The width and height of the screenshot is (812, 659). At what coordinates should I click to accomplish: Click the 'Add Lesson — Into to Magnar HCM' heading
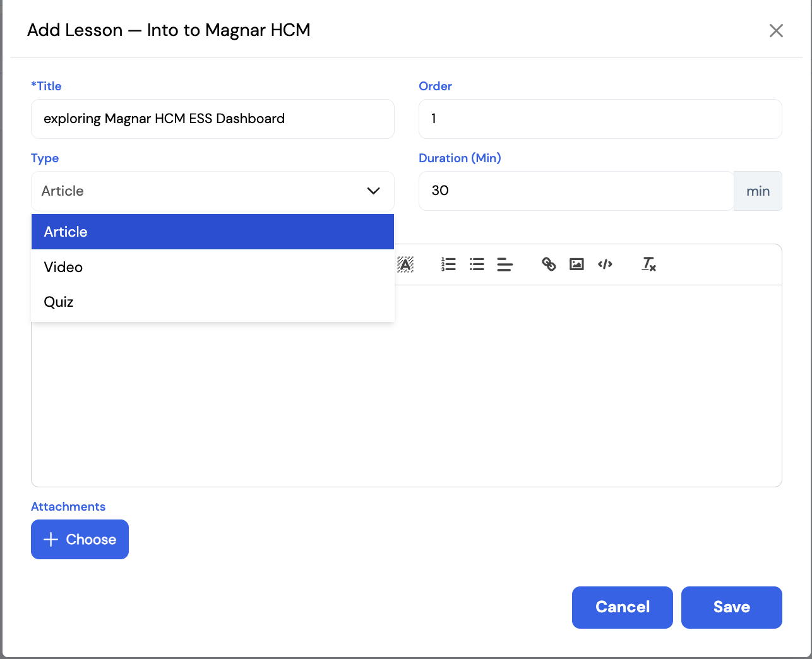[169, 30]
